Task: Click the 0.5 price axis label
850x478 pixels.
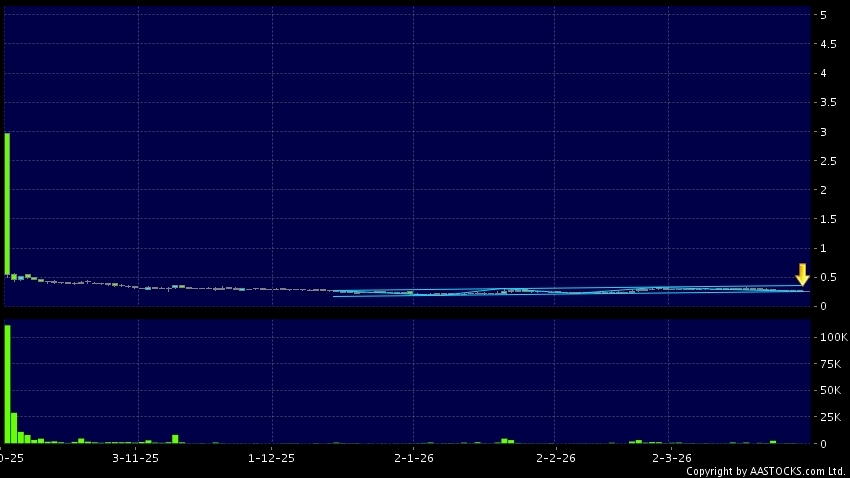Action: 826,277
